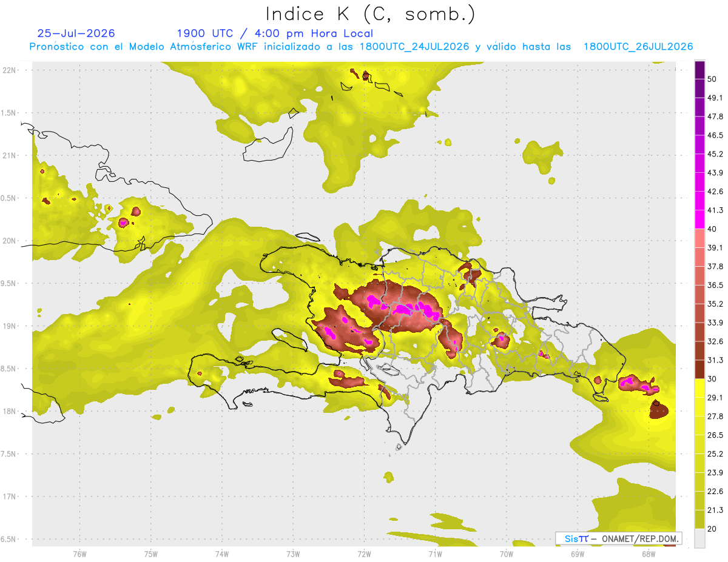This screenshot has width=728, height=562.
Task: Click the "35.2" legend value
Action: tap(715, 304)
